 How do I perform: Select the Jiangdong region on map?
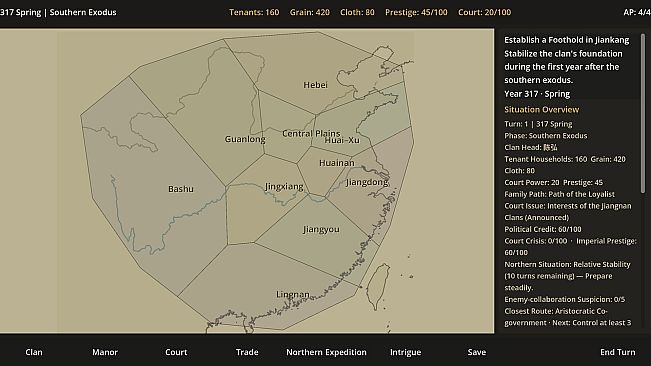tap(367, 182)
